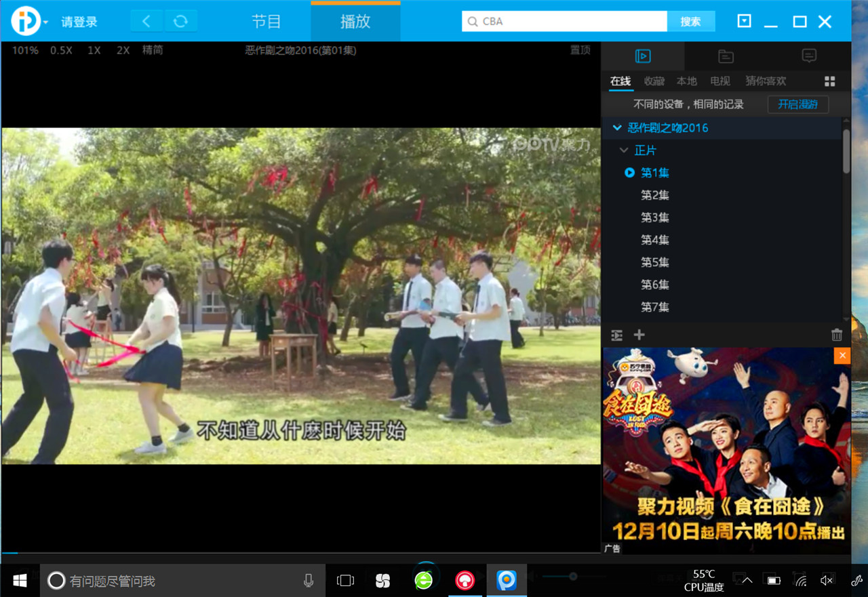Switch to 精简 compact mode
The height and width of the screenshot is (597, 868).
click(x=153, y=50)
